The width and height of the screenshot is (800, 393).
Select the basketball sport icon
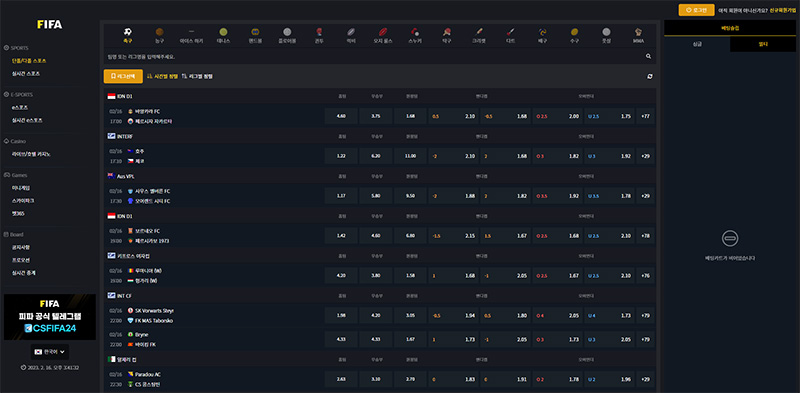[160, 32]
